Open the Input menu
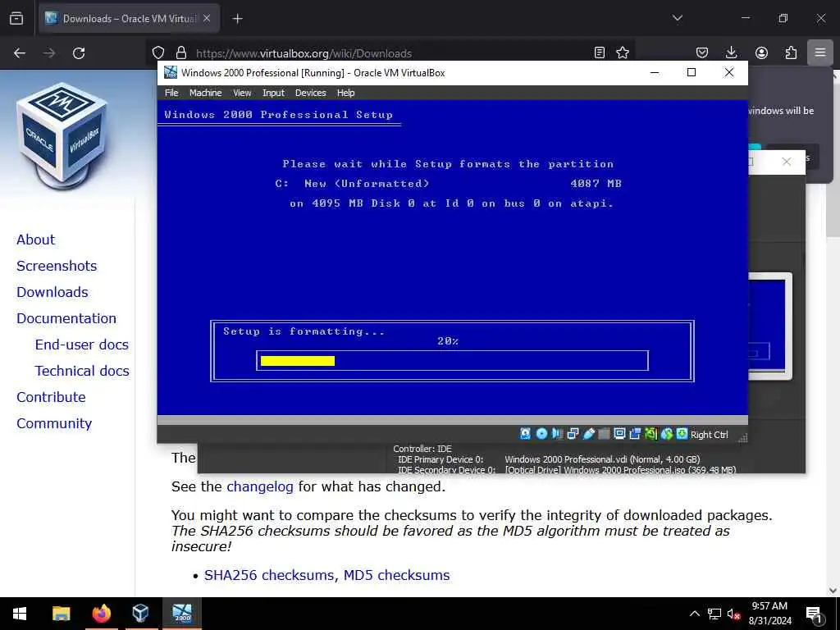The height and width of the screenshot is (630, 840). pyautogui.click(x=273, y=93)
